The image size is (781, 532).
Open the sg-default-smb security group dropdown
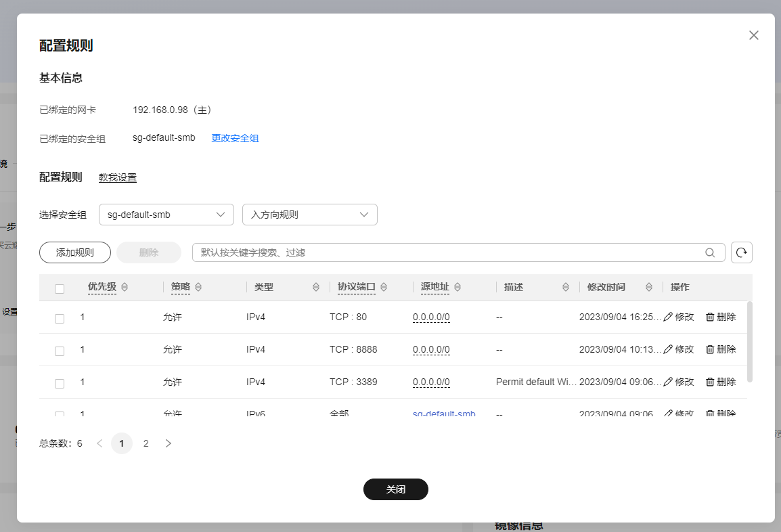pos(166,214)
